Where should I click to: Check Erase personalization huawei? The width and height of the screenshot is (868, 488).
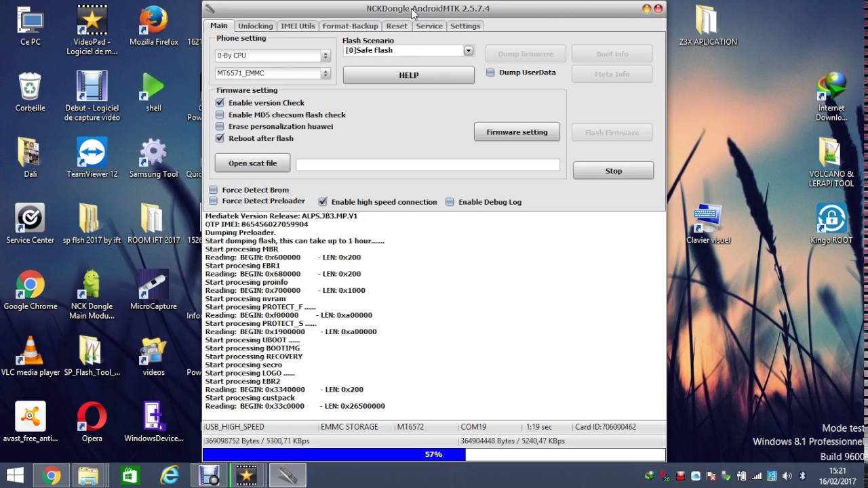(220, 126)
